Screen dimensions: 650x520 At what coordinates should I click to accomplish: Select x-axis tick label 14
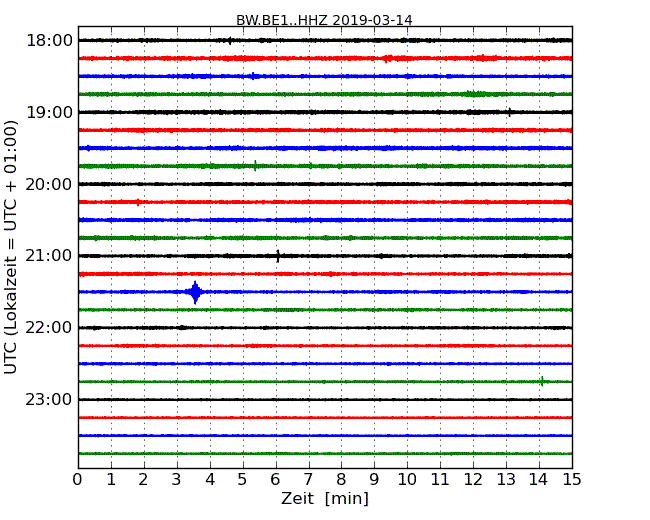tap(539, 480)
